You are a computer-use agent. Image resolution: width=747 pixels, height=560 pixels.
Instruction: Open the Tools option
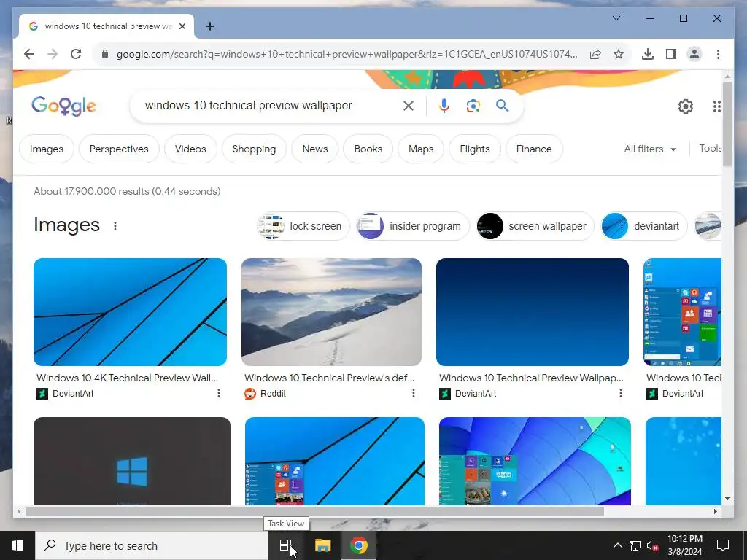[710, 149]
